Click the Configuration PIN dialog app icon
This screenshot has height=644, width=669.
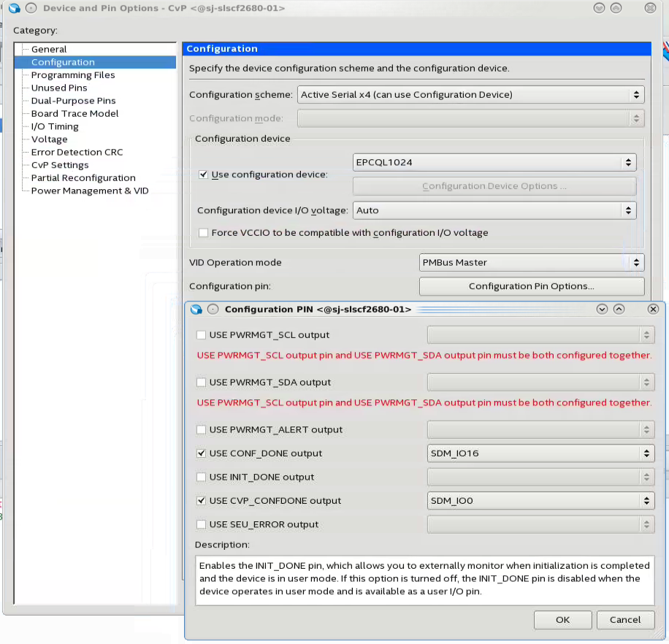196,309
